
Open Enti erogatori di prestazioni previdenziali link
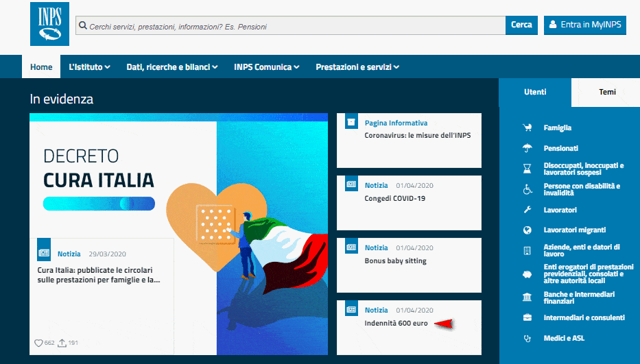(x=589, y=274)
